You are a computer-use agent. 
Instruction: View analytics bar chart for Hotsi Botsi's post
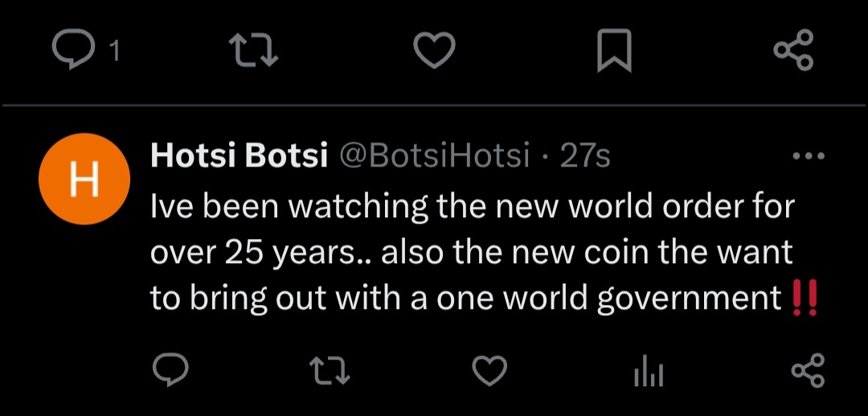click(649, 372)
